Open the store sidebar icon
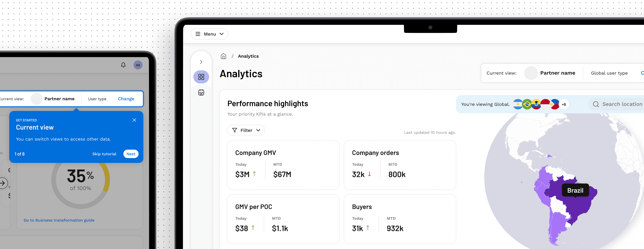Viewport: 644px width, 249px height. point(201,93)
